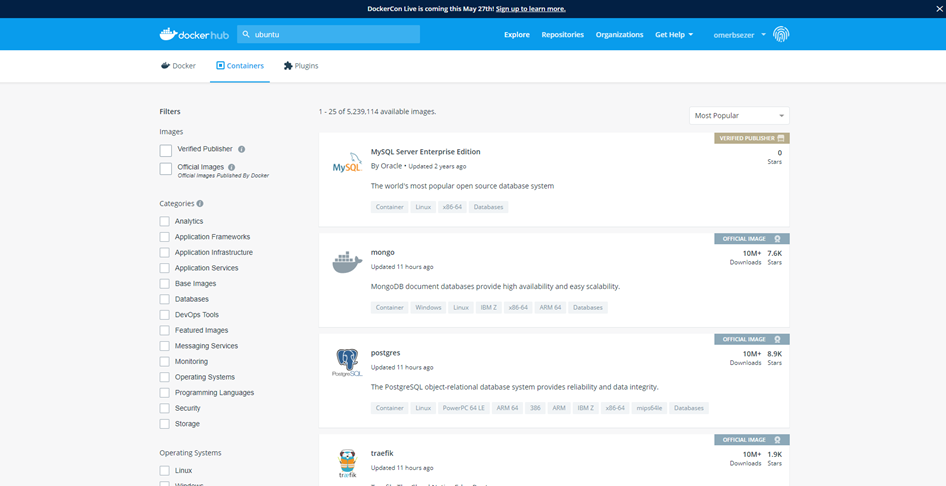
Task: Check the Base Images category
Action: click(x=165, y=283)
